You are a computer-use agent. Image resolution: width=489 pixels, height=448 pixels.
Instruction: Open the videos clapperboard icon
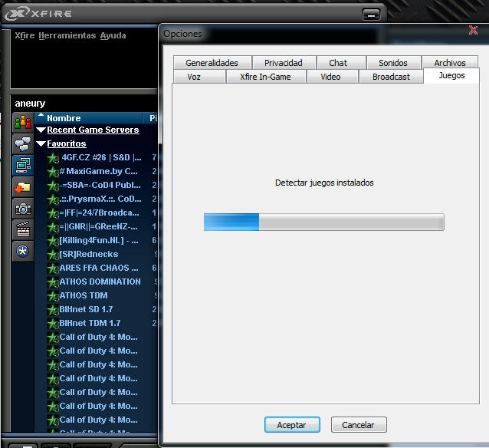pos(23,230)
